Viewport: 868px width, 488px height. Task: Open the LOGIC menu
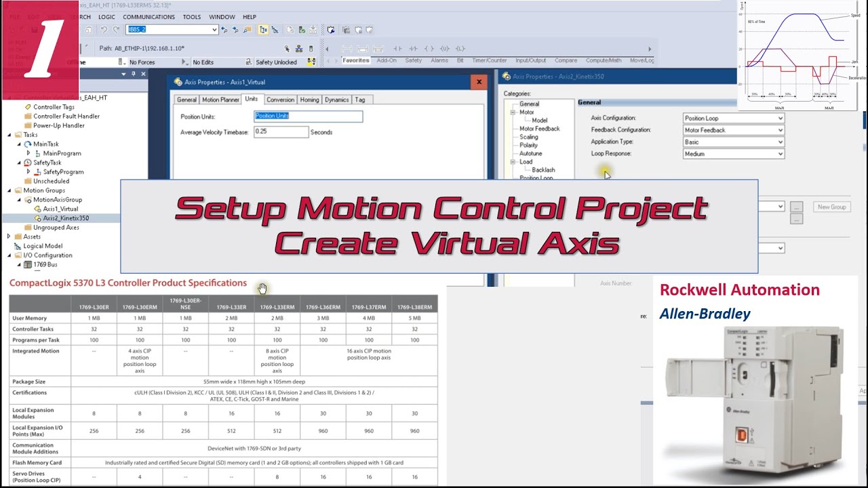point(106,17)
